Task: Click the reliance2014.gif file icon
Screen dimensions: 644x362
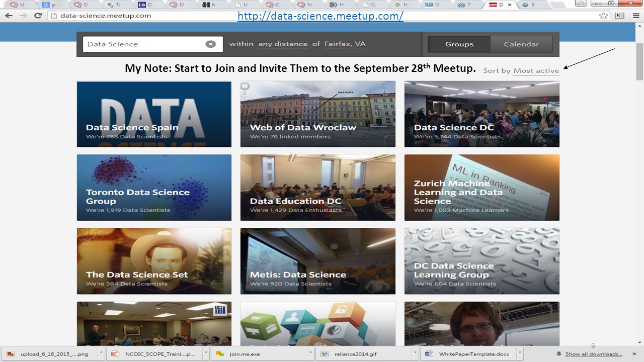Action: (x=325, y=354)
